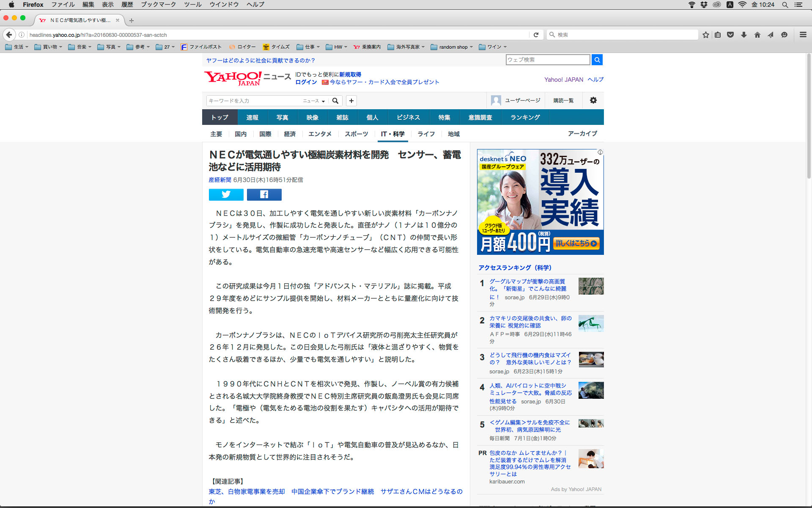Select the 経済 category tab
The height and width of the screenshot is (508, 812).
pyautogui.click(x=290, y=134)
